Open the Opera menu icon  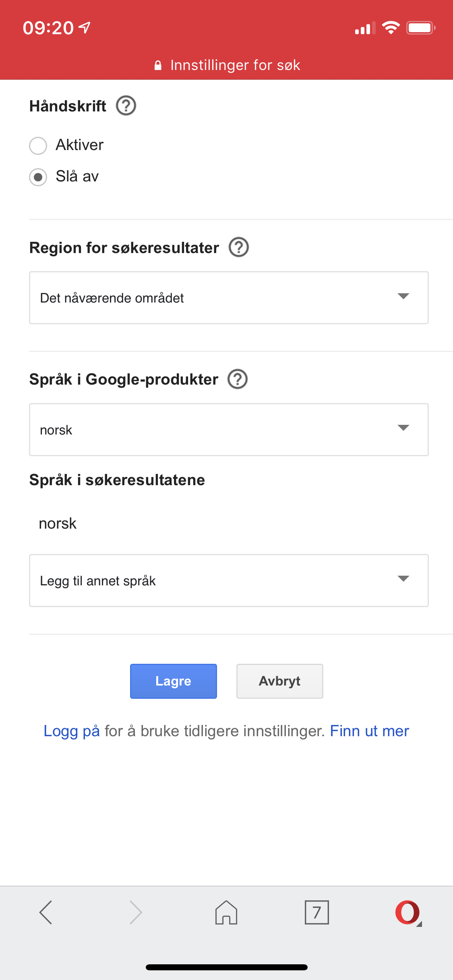tap(407, 912)
